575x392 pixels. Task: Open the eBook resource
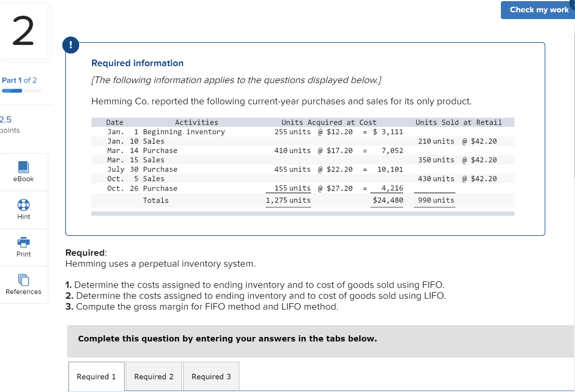[x=23, y=171]
